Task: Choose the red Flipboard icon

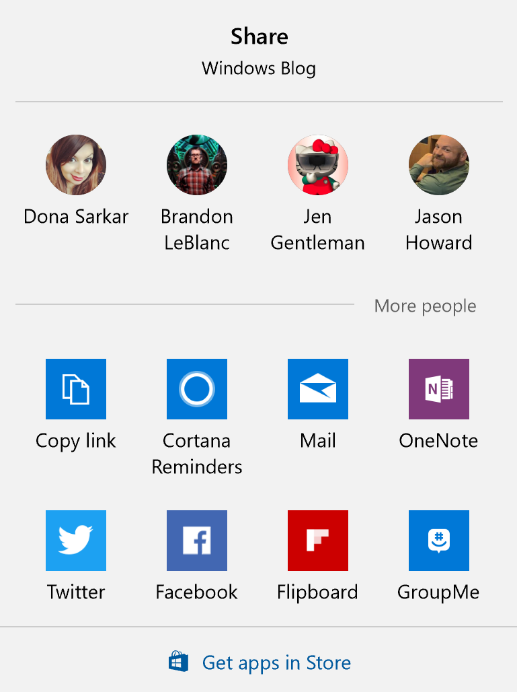Action: pyautogui.click(x=318, y=540)
